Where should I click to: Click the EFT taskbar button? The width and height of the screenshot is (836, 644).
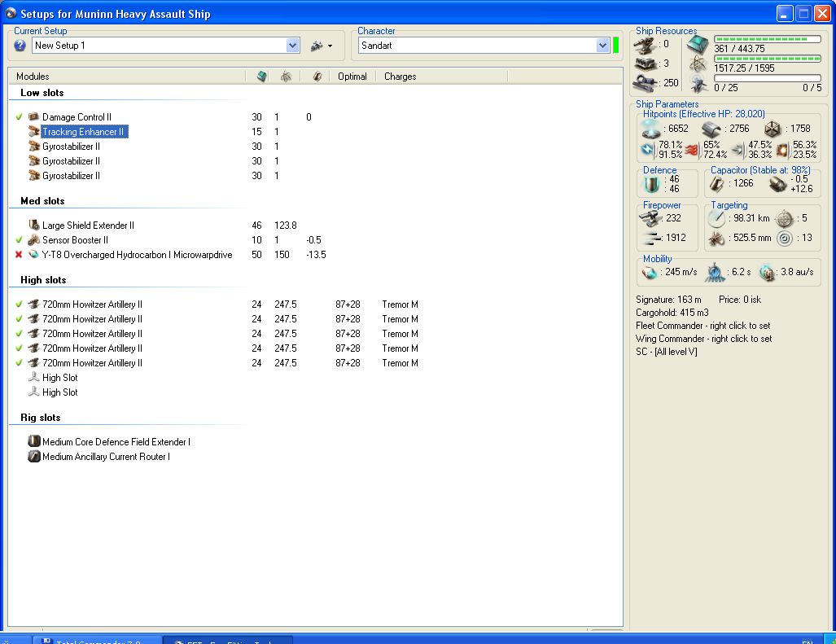(228, 640)
